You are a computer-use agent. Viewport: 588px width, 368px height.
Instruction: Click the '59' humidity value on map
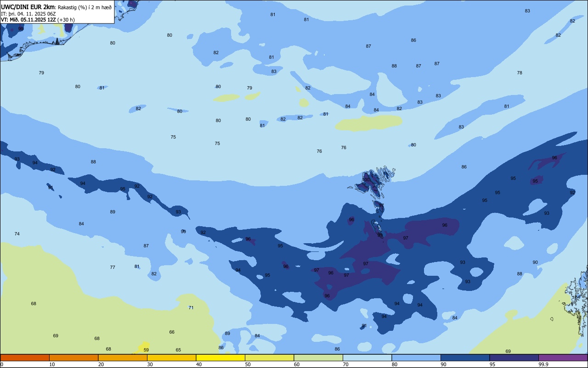point(146,350)
